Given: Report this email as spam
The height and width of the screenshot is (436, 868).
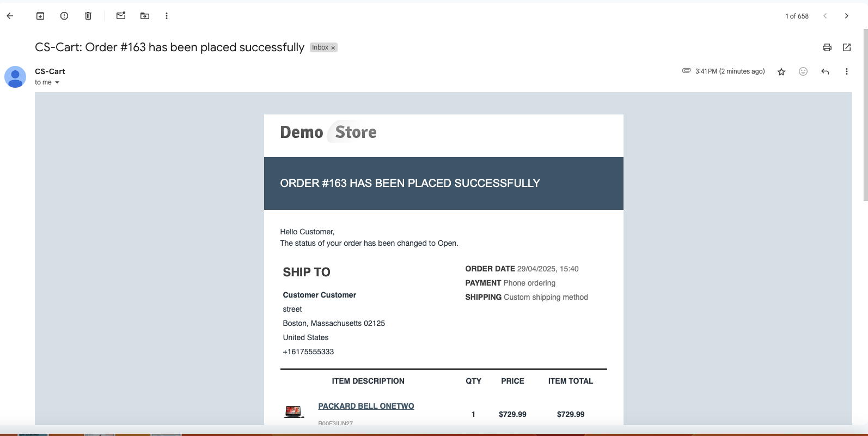Looking at the screenshot, I should (64, 16).
